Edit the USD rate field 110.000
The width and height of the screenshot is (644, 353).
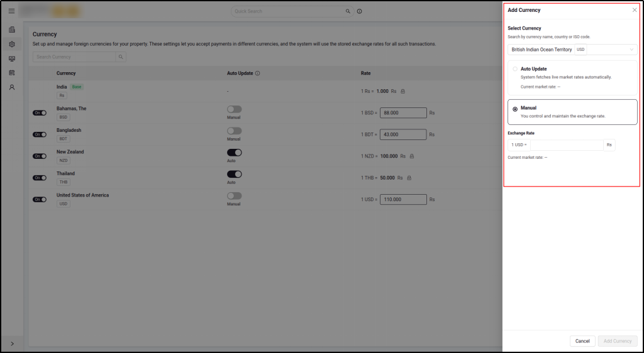pos(403,200)
